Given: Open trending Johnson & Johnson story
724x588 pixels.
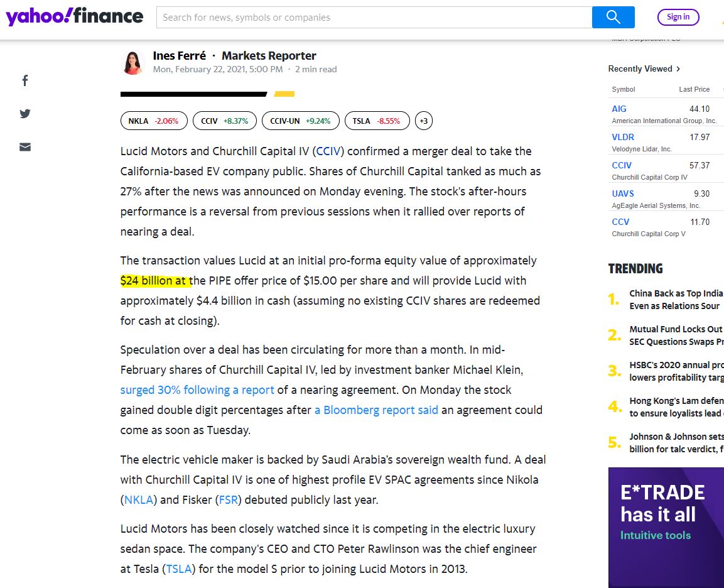Looking at the screenshot, I should coord(676,442).
